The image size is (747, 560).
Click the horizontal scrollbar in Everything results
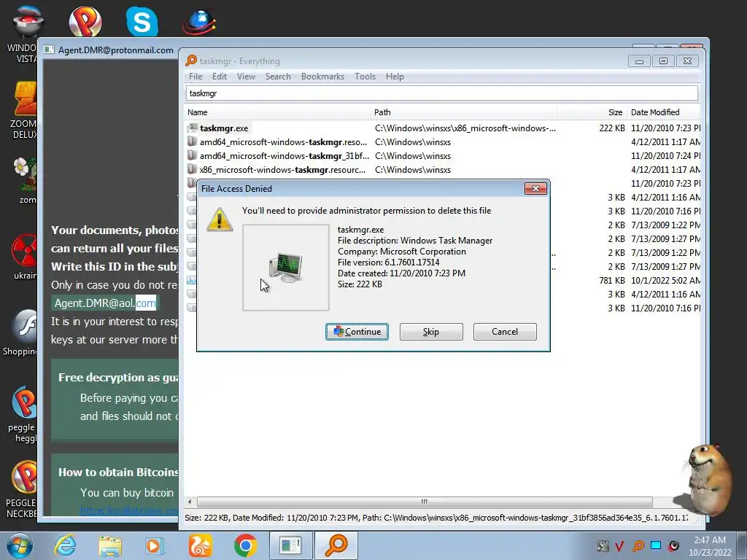425,502
